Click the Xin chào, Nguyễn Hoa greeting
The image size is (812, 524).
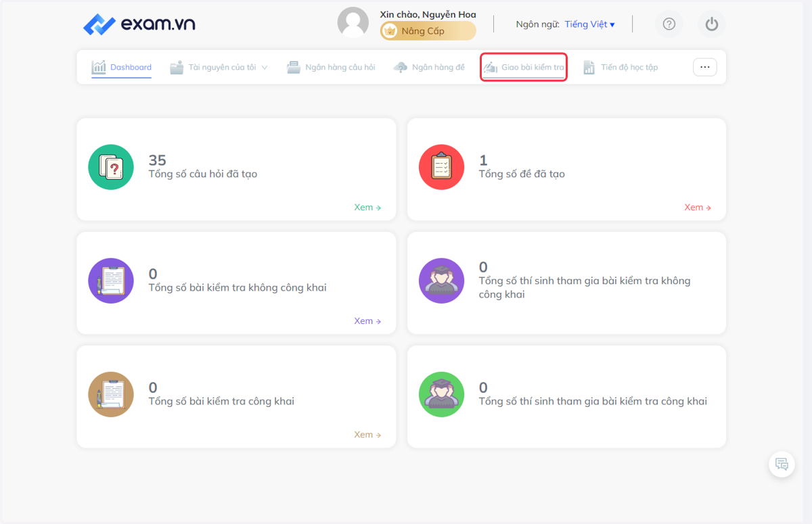tap(428, 14)
